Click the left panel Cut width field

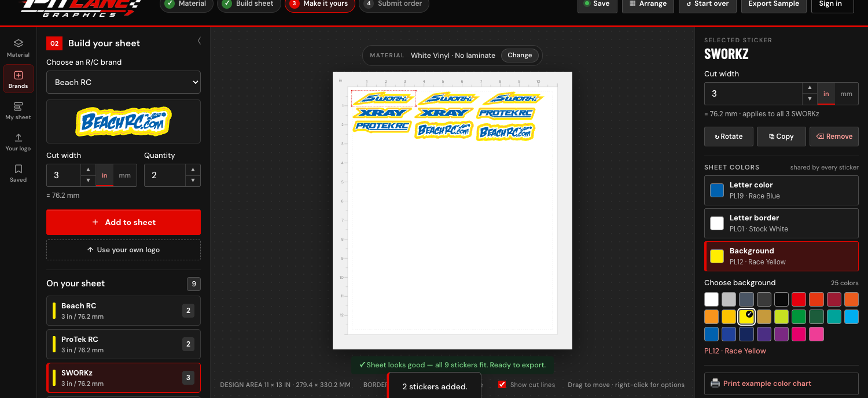coord(63,175)
